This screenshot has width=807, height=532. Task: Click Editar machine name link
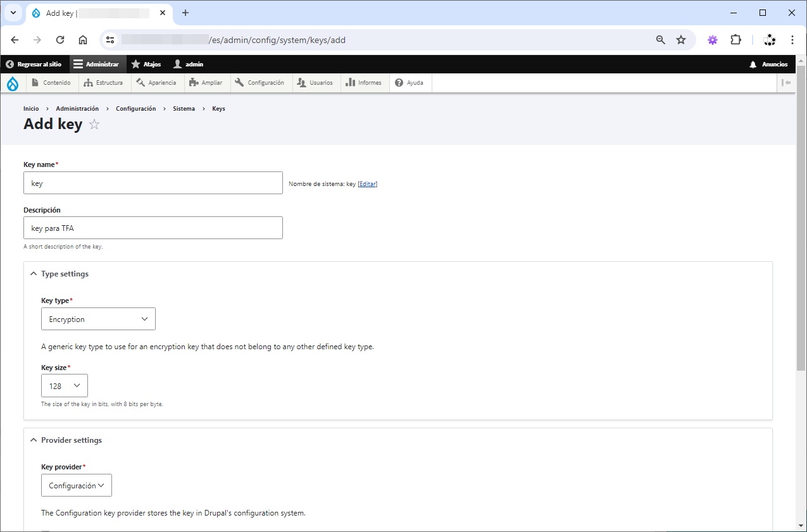click(368, 184)
